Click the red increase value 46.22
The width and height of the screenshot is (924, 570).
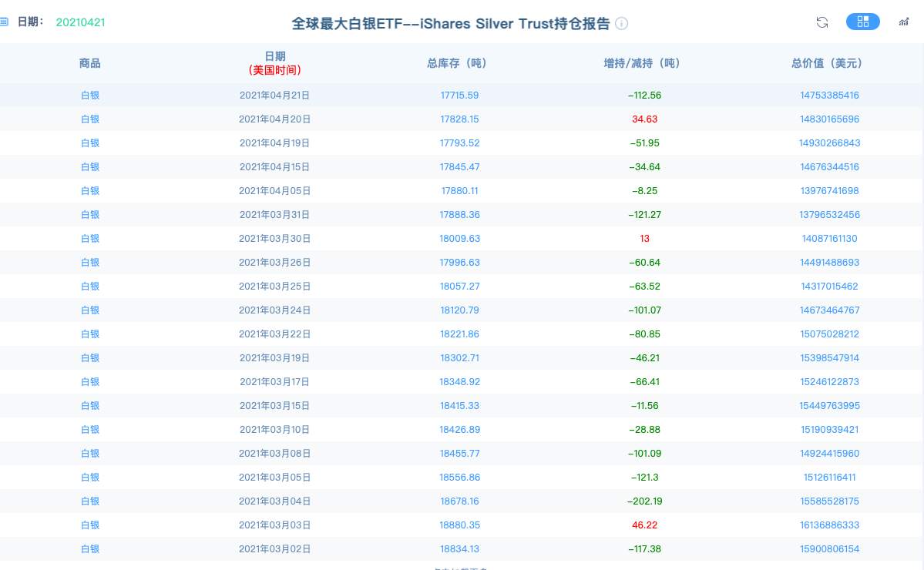coord(645,525)
